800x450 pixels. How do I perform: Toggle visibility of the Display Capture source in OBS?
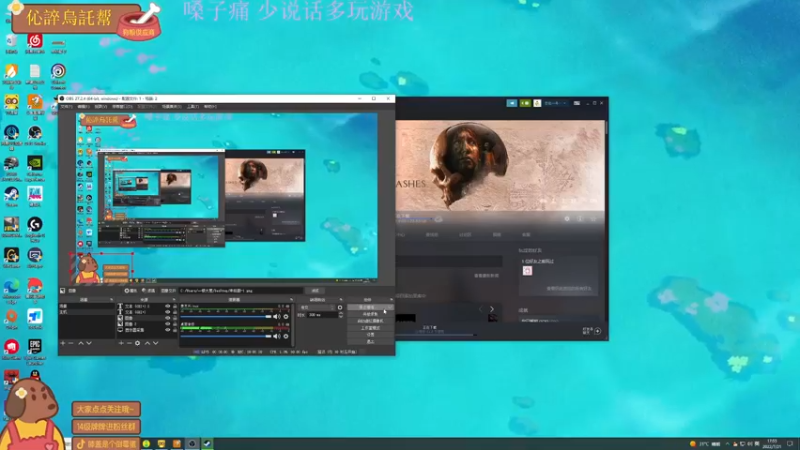(x=168, y=330)
